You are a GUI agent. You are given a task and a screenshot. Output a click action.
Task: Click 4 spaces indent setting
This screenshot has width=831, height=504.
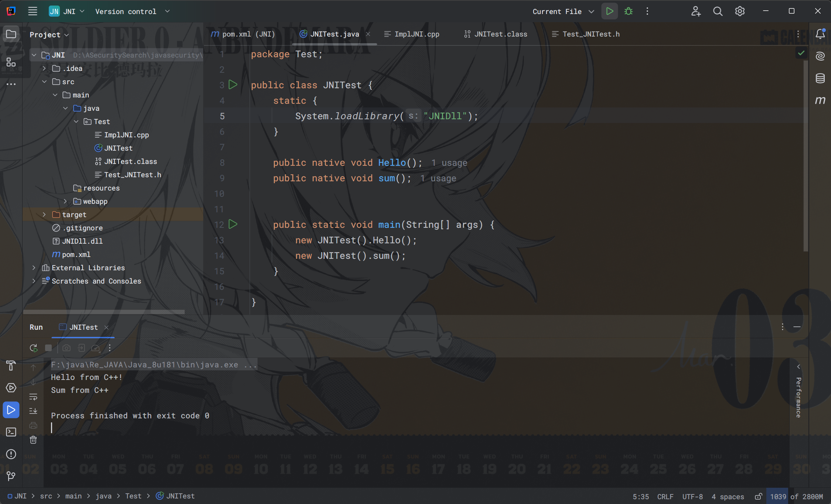point(728,497)
